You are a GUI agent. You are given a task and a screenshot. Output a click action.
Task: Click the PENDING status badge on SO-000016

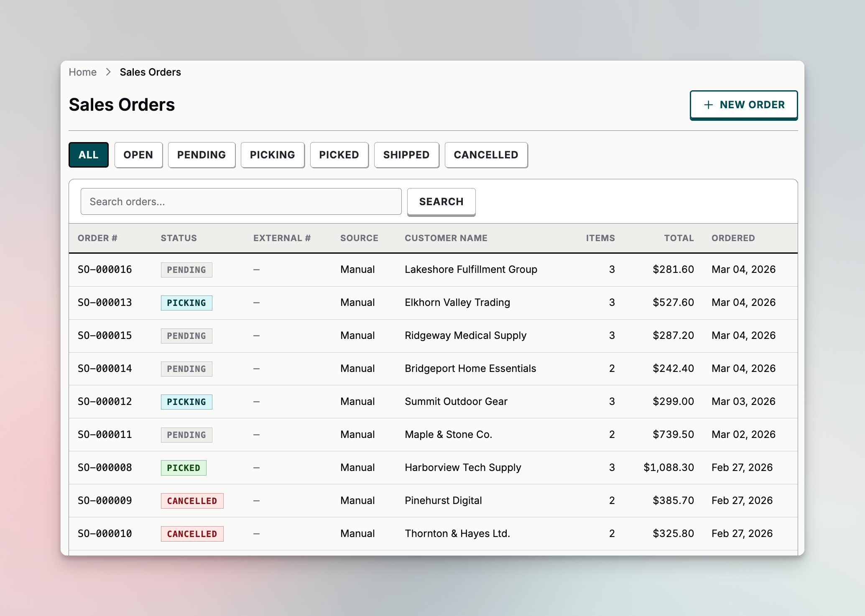click(186, 270)
